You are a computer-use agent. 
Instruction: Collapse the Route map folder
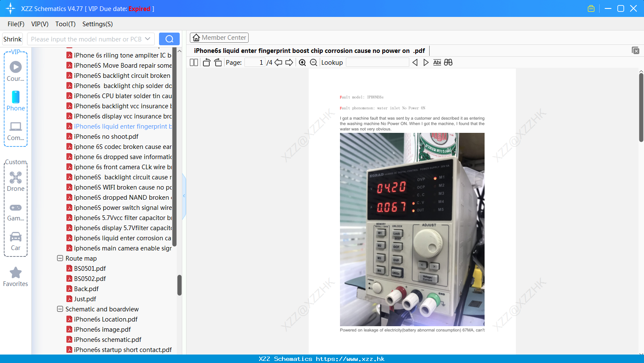click(x=60, y=258)
